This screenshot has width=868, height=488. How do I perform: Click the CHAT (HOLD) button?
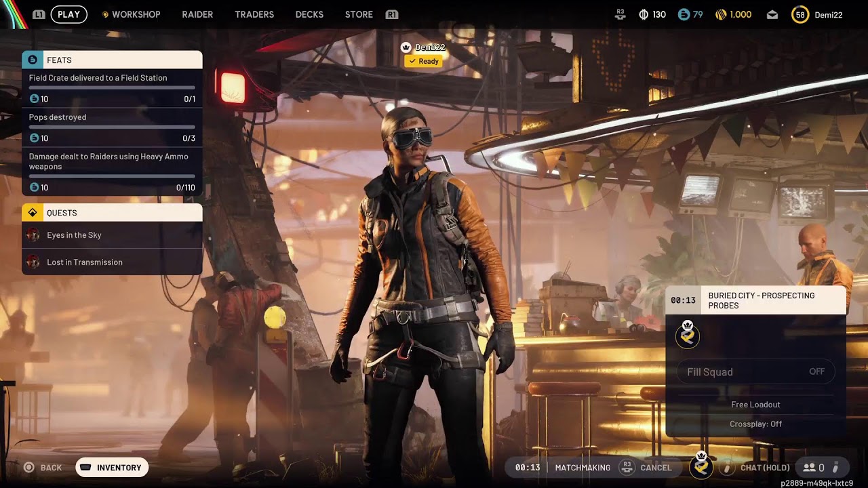tap(765, 468)
